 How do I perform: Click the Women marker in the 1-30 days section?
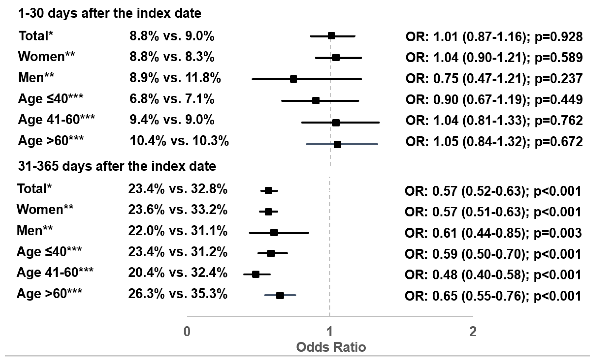tap(336, 58)
